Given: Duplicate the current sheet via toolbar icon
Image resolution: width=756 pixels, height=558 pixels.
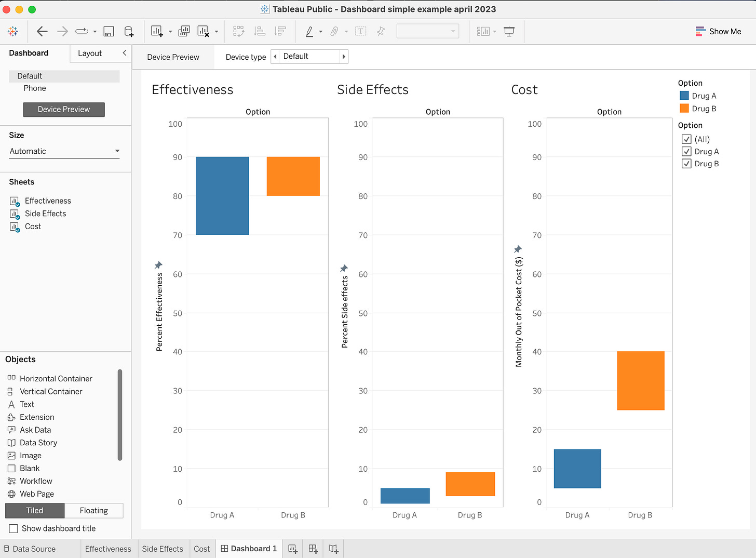Looking at the screenshot, I should point(184,31).
